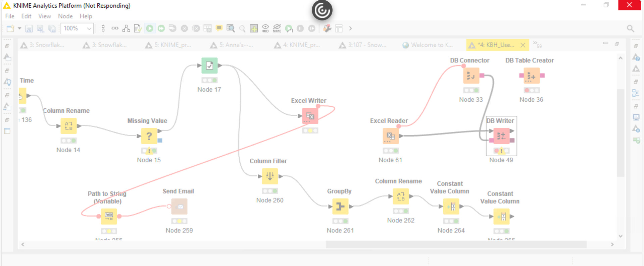Align selected nodes vertically
The width and height of the screenshot is (644, 266).
point(103,29)
